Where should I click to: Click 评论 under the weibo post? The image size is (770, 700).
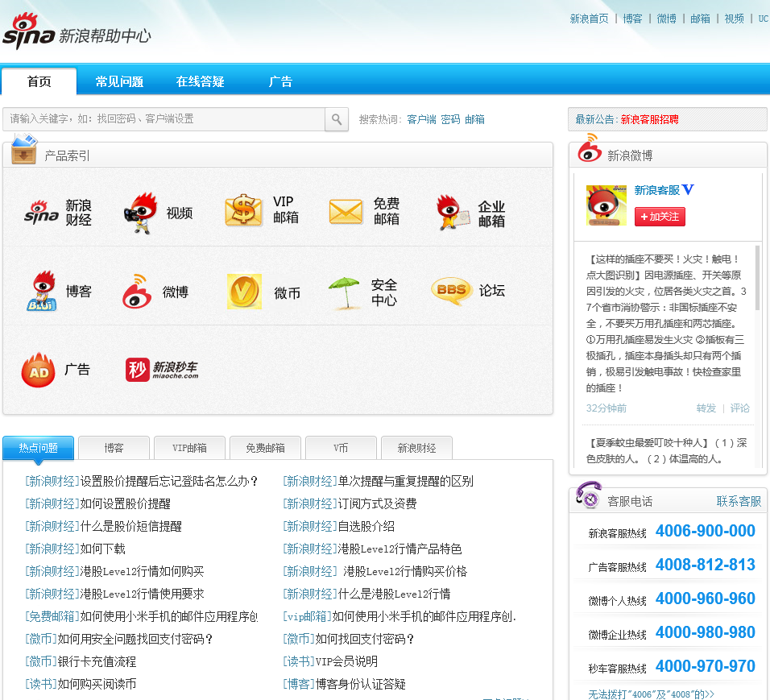(x=739, y=408)
